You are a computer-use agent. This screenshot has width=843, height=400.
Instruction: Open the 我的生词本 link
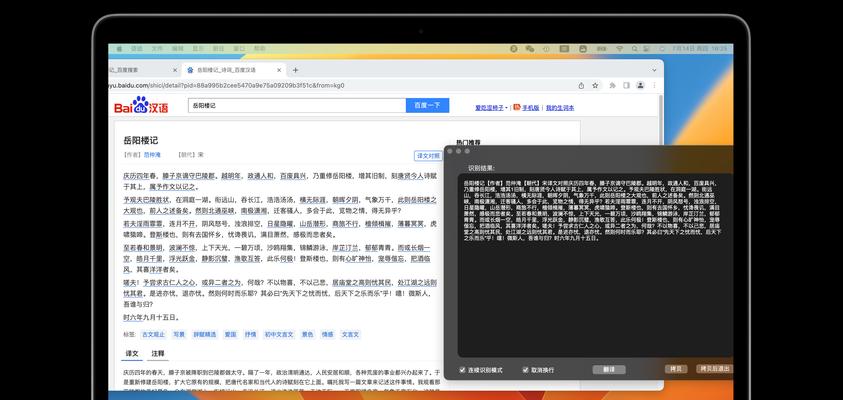[x=560, y=108]
